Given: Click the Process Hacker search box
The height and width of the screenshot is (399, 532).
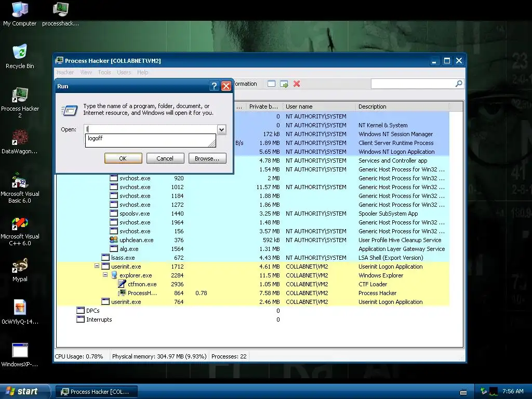Looking at the screenshot, I should [413, 84].
